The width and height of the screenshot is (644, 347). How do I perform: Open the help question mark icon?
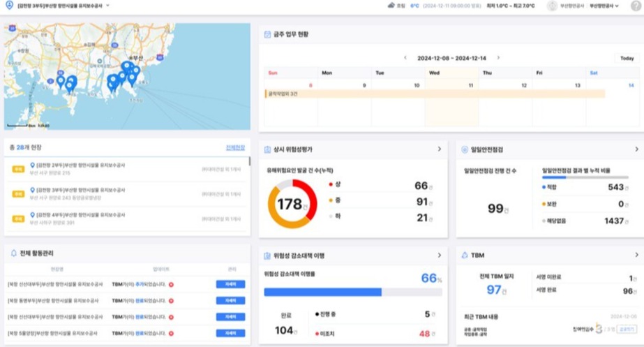[x=636, y=6]
